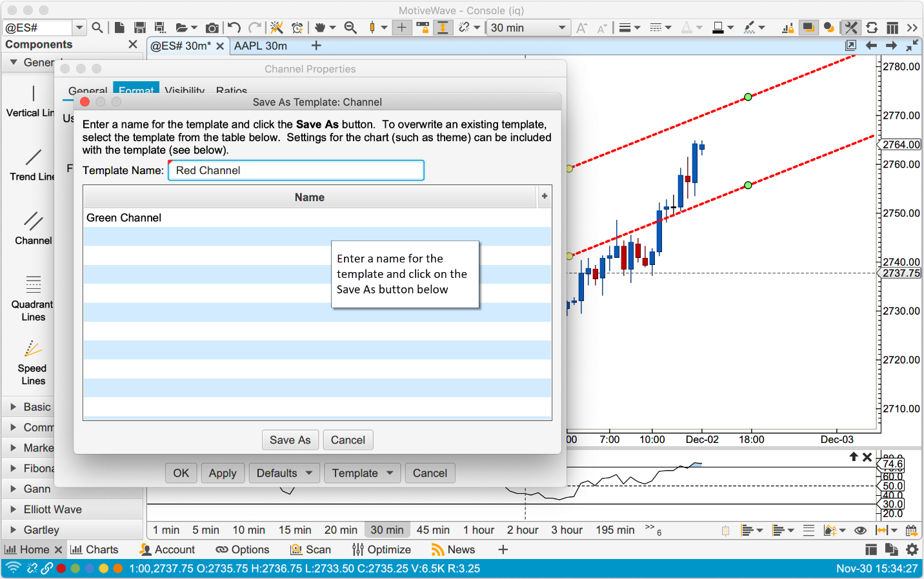The width and height of the screenshot is (924, 579).
Task: Click the alarm clock alert icon
Action: tap(297, 28)
